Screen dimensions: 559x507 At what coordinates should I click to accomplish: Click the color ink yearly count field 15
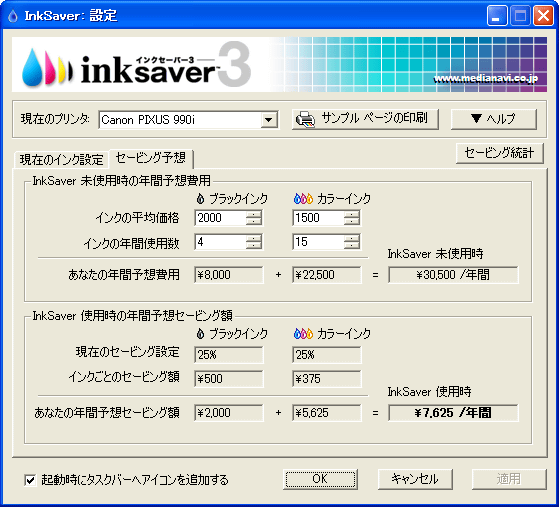pos(318,242)
